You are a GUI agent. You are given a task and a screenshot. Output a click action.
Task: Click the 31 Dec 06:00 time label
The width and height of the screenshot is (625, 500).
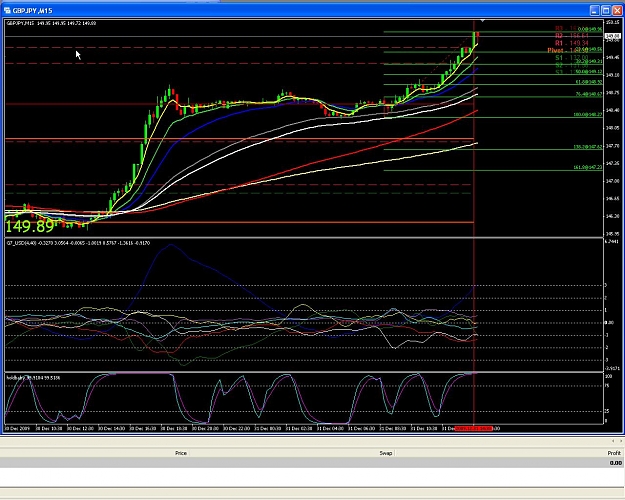[x=362, y=429]
